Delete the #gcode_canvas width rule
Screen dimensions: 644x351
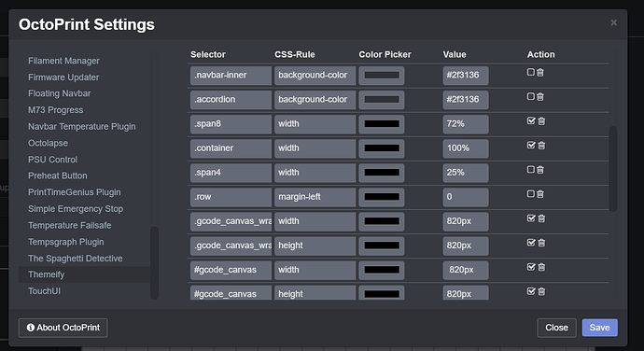(x=541, y=267)
